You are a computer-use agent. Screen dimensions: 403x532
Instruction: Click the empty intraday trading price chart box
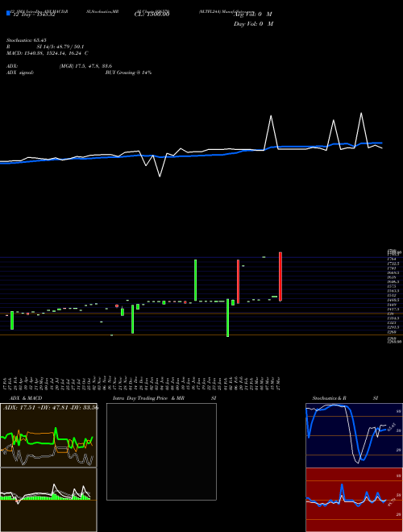pyautogui.click(x=161, y=451)
